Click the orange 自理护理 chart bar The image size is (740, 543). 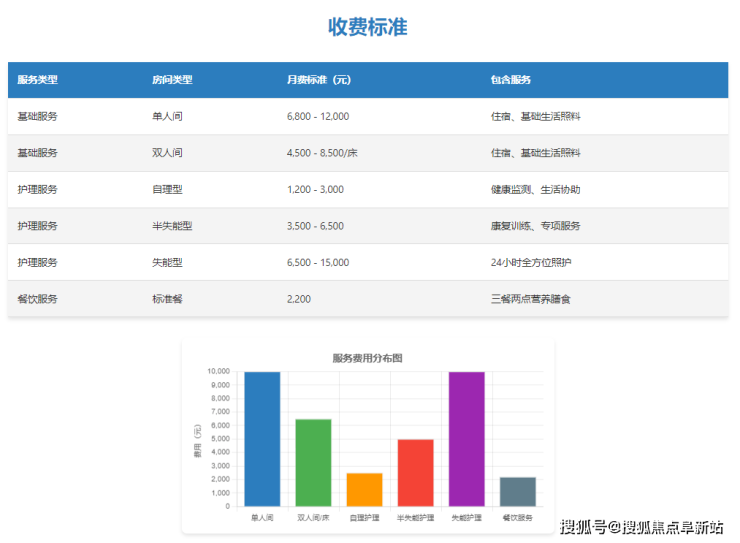pos(364,489)
